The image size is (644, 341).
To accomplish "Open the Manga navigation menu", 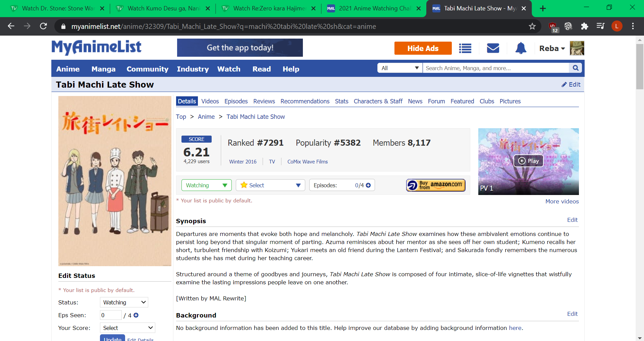I will click(103, 69).
